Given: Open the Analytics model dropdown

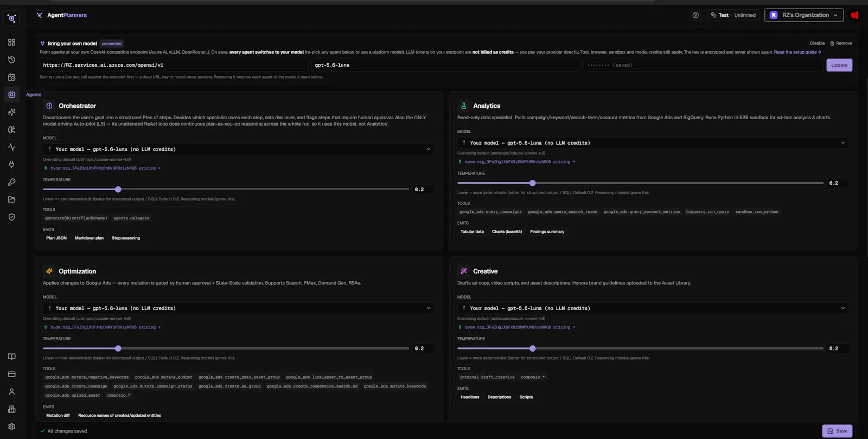Looking at the screenshot, I should tap(653, 143).
